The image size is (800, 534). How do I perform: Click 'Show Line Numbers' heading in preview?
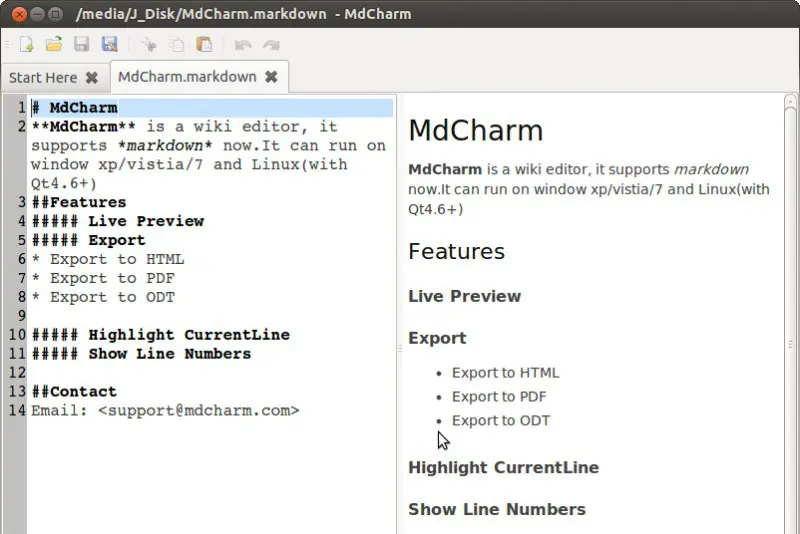(497, 510)
